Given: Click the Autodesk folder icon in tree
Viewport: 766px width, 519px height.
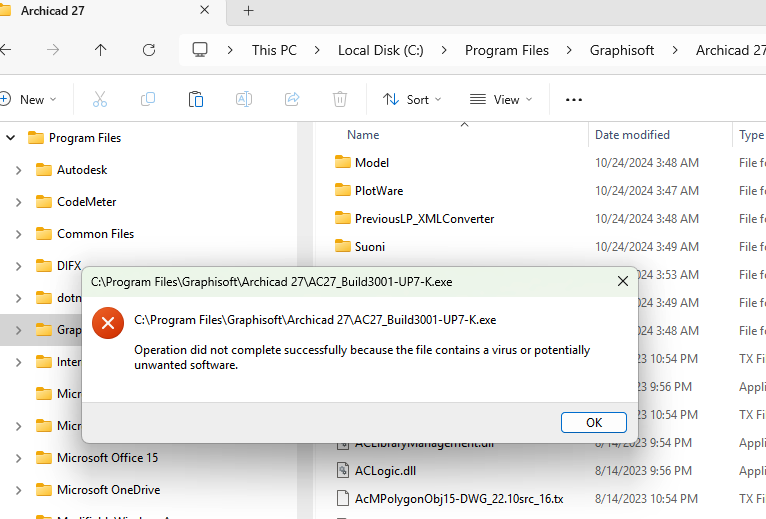Looking at the screenshot, I should click(x=44, y=170).
